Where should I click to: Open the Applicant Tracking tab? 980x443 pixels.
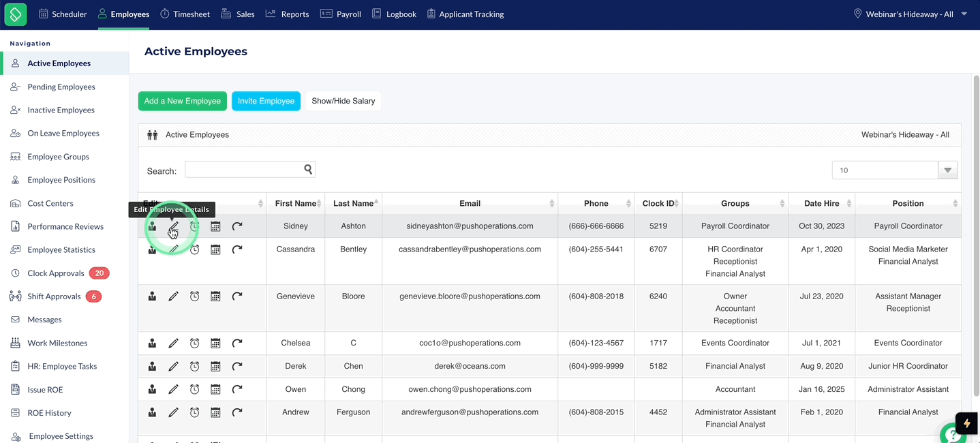tap(465, 14)
